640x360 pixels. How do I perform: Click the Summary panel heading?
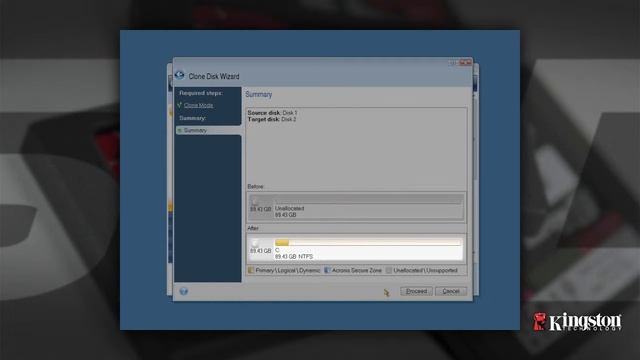pos(259,94)
